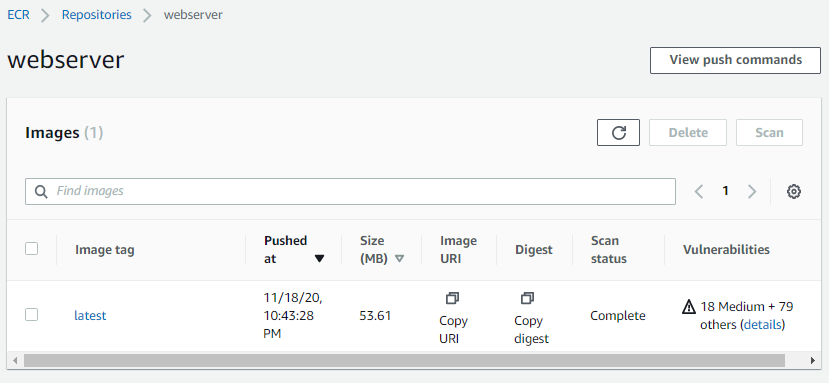The image size is (829, 383).
Task: Click the search magnifier icon
Action: [x=41, y=192]
